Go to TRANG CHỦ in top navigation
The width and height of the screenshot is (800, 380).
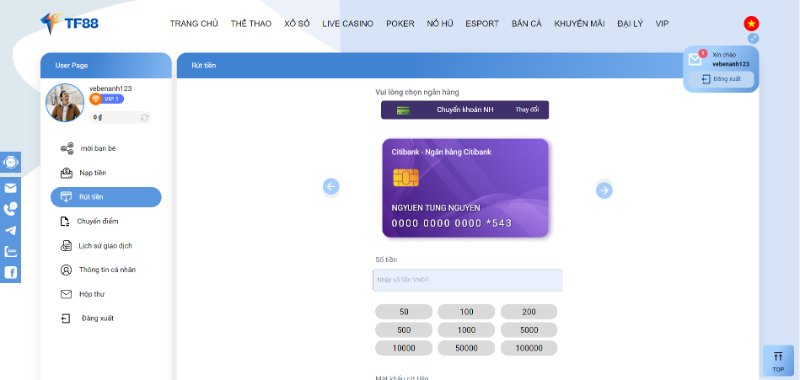194,23
